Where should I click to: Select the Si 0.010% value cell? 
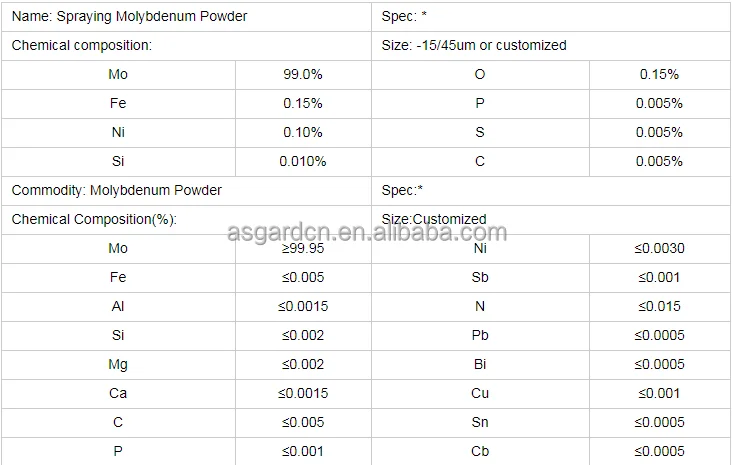[x=302, y=161]
